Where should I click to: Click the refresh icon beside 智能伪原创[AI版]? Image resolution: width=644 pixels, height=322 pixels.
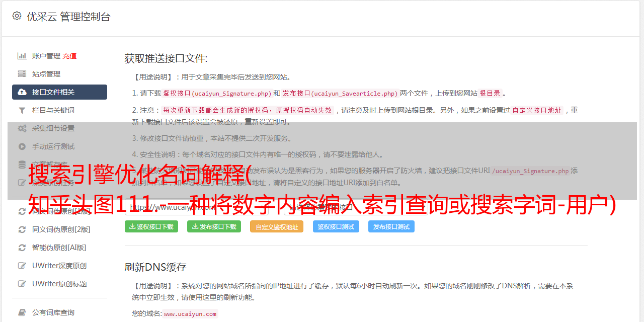[22, 248]
